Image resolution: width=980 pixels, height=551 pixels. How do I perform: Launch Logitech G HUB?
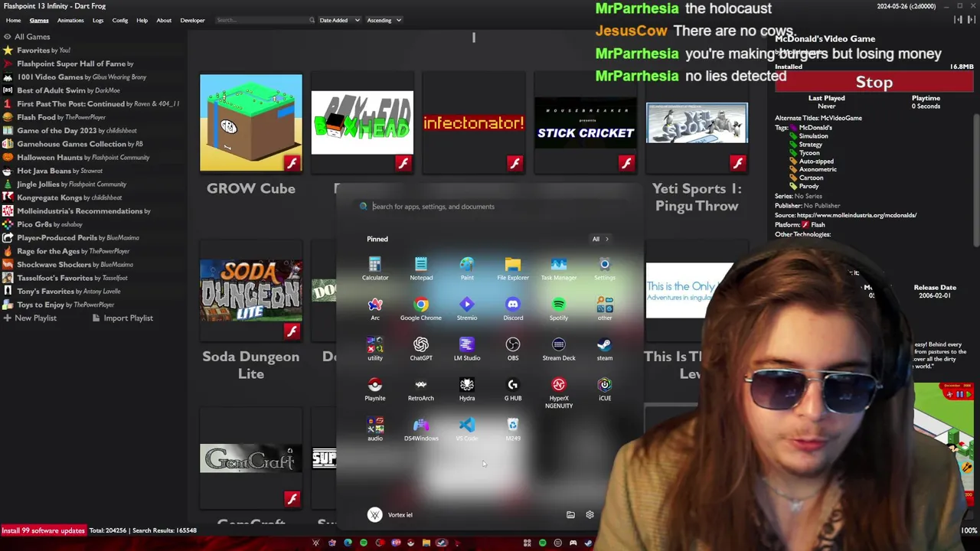click(513, 390)
